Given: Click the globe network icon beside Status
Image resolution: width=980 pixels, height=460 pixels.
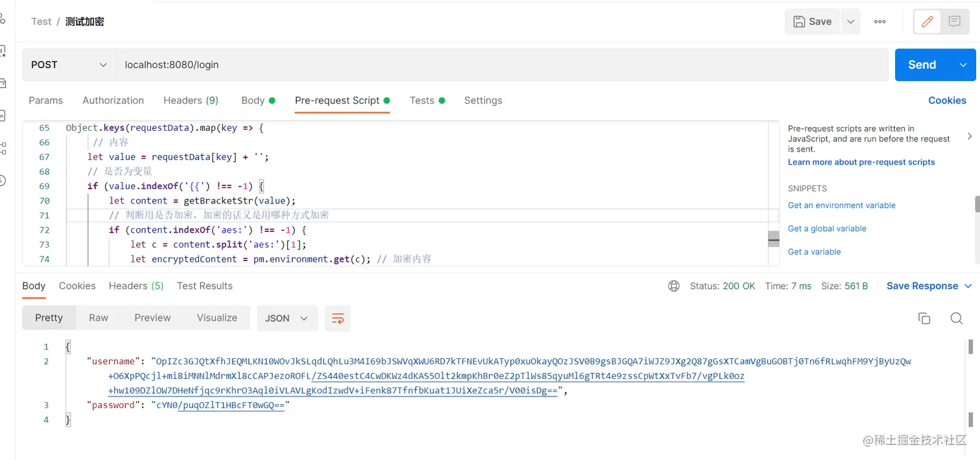Looking at the screenshot, I should click(x=674, y=286).
